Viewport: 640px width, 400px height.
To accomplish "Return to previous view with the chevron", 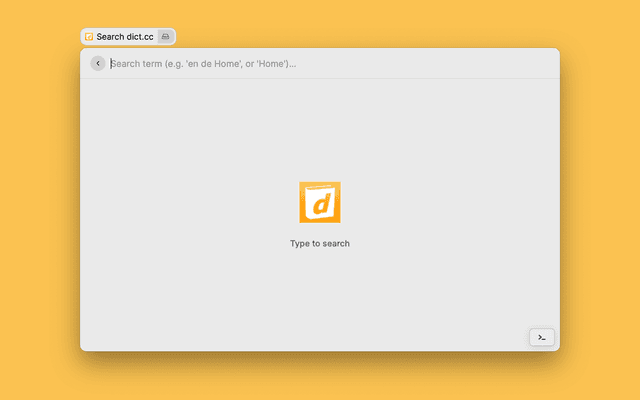I will [98, 63].
